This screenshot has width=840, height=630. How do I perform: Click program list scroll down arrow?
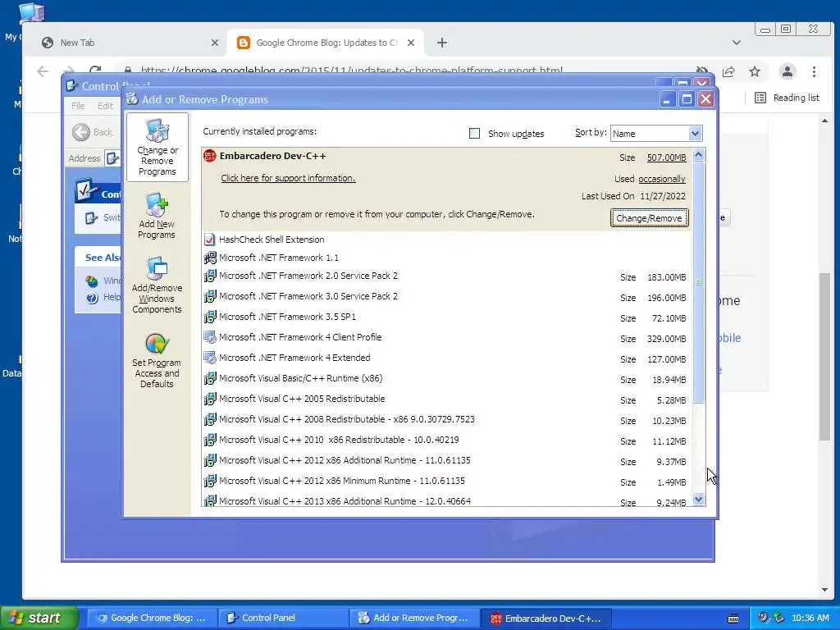699,500
